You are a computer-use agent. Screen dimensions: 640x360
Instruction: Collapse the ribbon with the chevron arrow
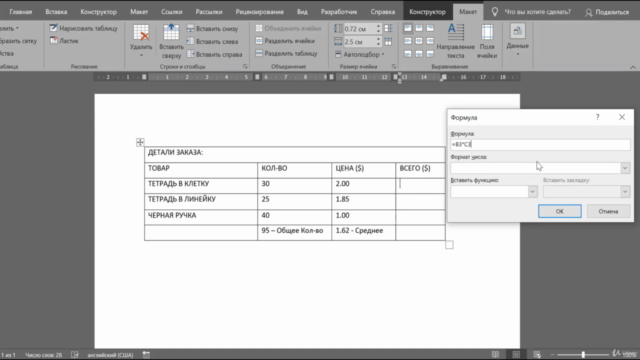(633, 67)
